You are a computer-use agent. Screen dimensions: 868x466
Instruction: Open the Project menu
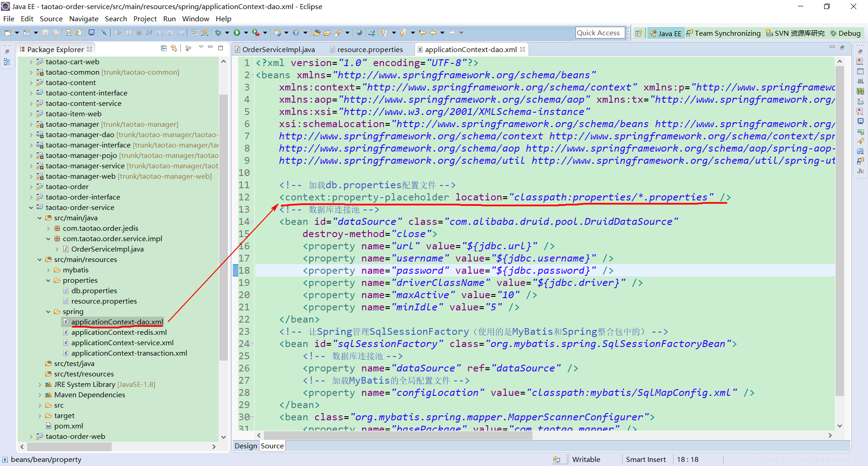coord(145,19)
